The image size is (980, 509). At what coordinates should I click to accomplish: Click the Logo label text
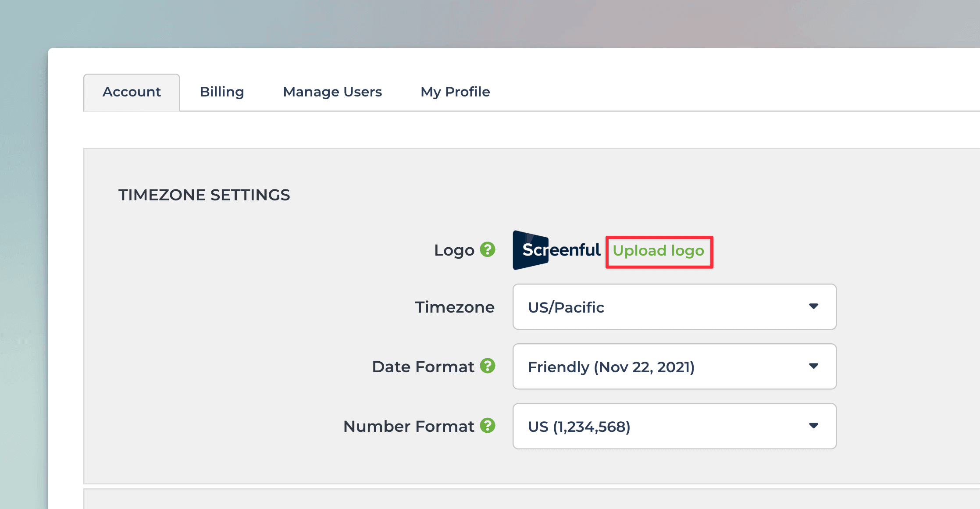pyautogui.click(x=454, y=250)
